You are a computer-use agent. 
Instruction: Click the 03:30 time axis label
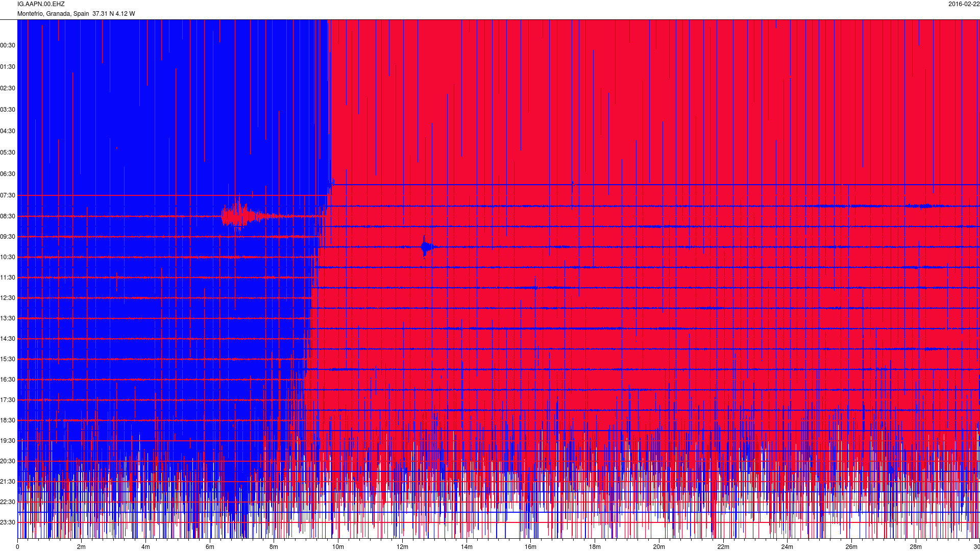[x=8, y=110]
